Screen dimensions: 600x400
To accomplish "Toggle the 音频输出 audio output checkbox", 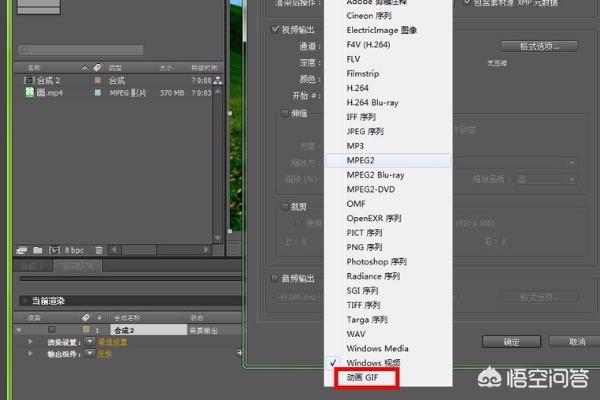I will pyautogui.click(x=275, y=278).
